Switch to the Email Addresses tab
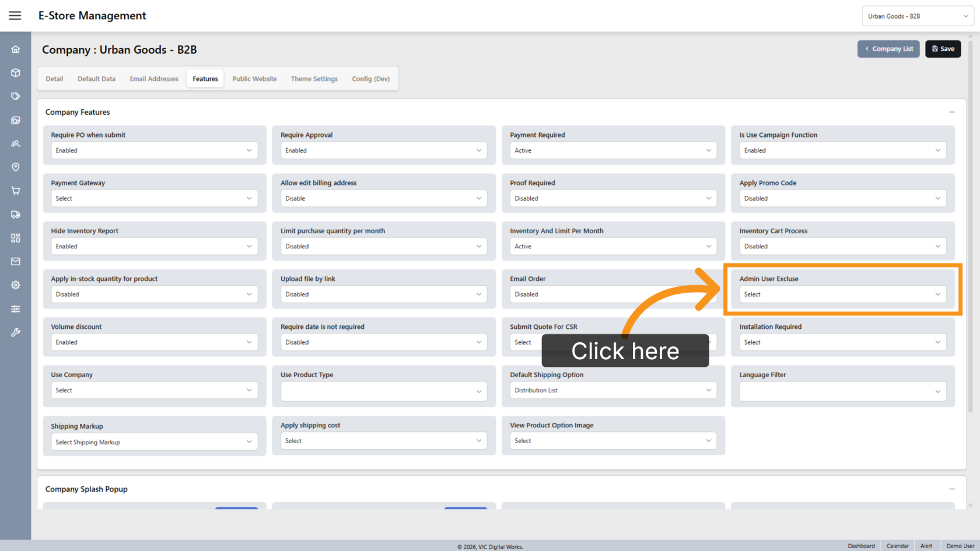This screenshot has width=980, height=551. (154, 79)
